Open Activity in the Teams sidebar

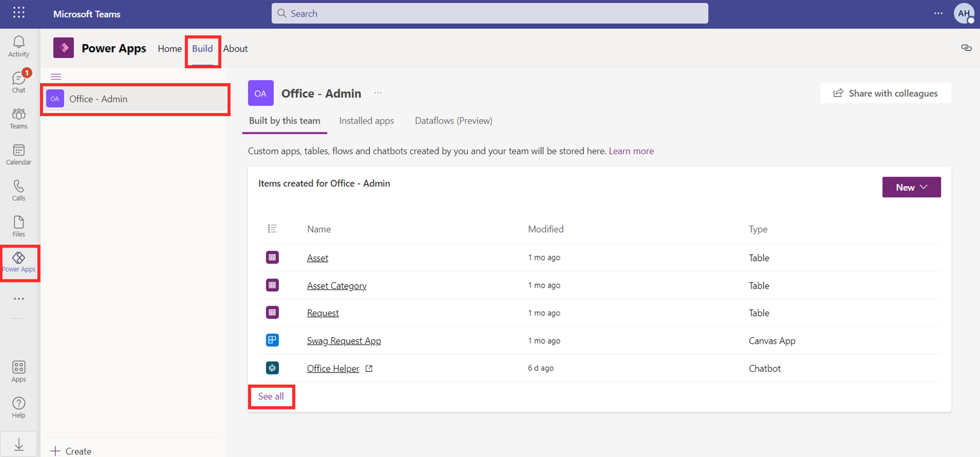tap(19, 46)
